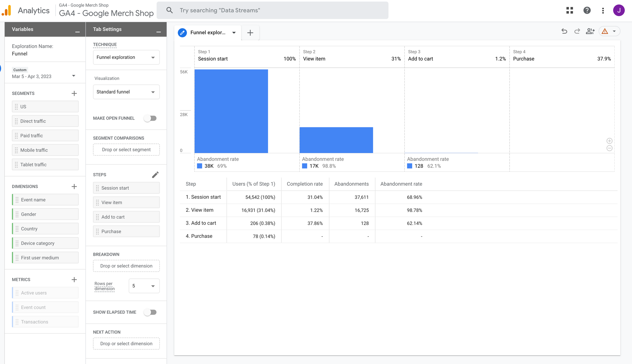Click the redo icon in the top toolbar
Screen dimensions: 632x364
point(577,31)
